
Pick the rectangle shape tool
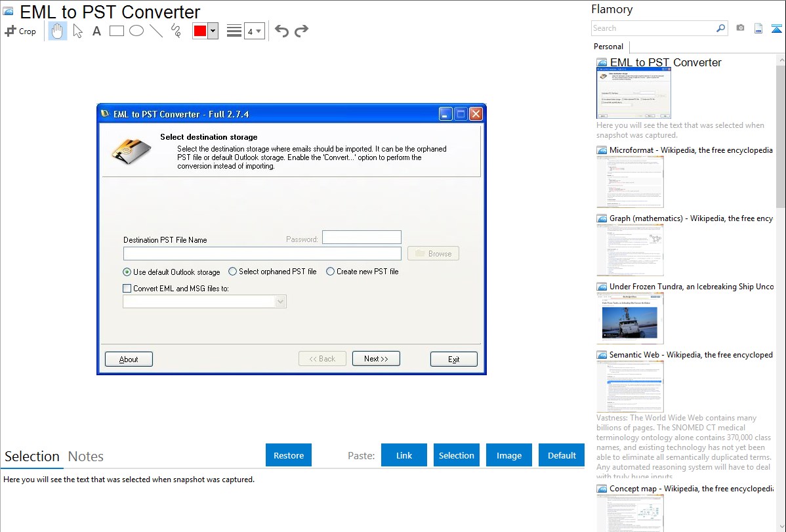(x=117, y=31)
